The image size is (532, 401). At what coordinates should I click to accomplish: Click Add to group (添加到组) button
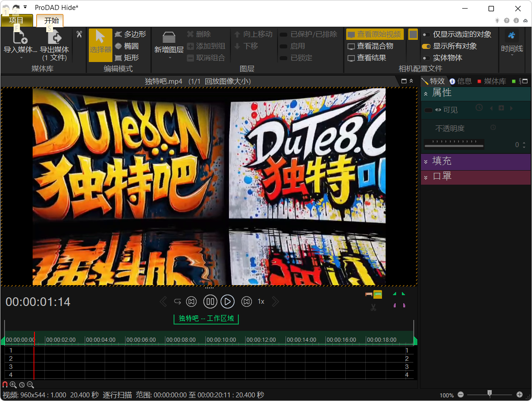(x=206, y=46)
